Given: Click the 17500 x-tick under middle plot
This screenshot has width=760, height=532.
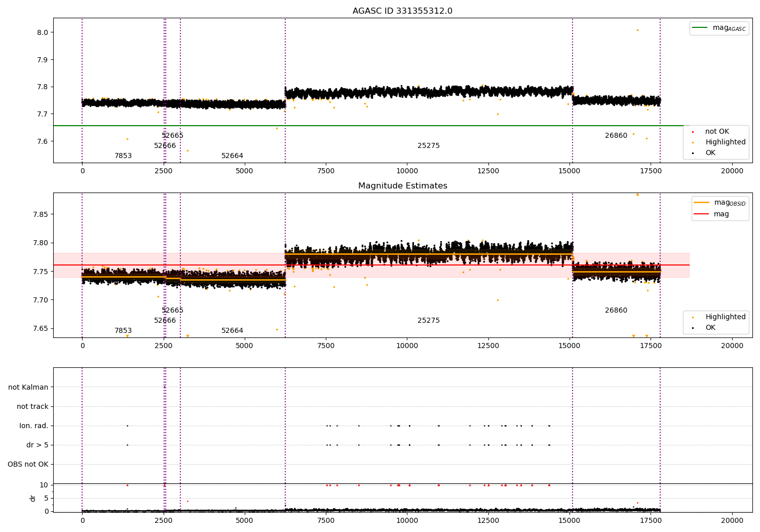Looking at the screenshot, I should point(651,346).
